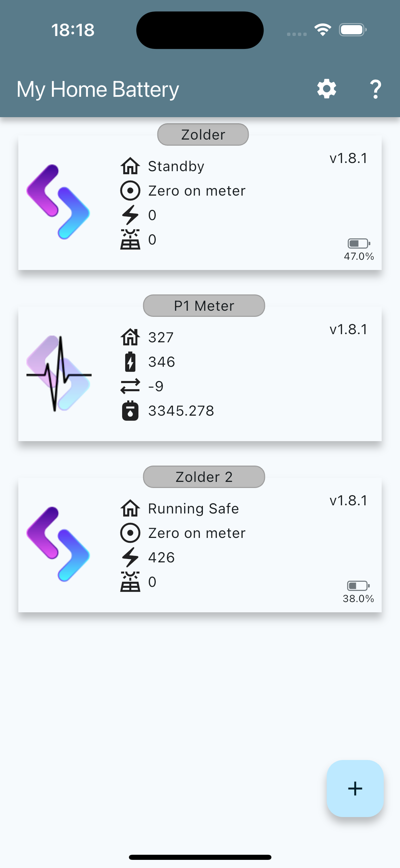Image resolution: width=400 pixels, height=868 pixels.
Task: Tap the P1 Meter pulse logo
Action: click(x=59, y=374)
